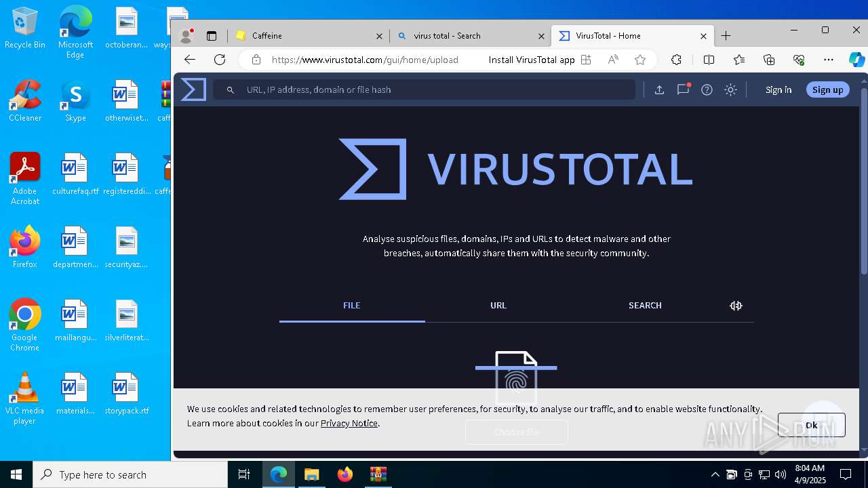868x488 pixels.
Task: Open File Explorer from the taskbar
Action: point(311,474)
